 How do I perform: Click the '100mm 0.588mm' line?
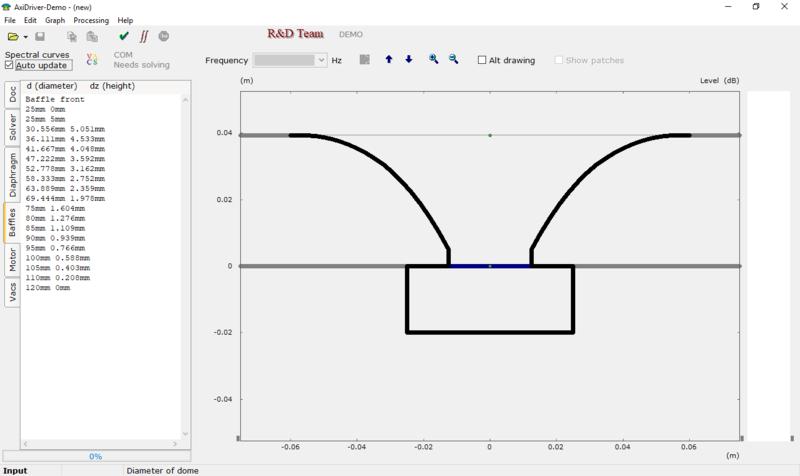tap(57, 258)
